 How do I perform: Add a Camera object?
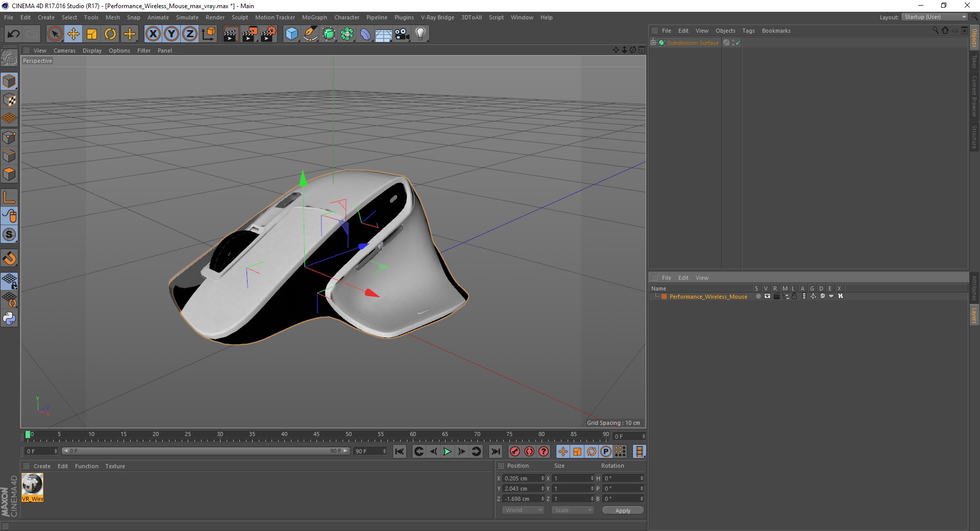coord(402,34)
